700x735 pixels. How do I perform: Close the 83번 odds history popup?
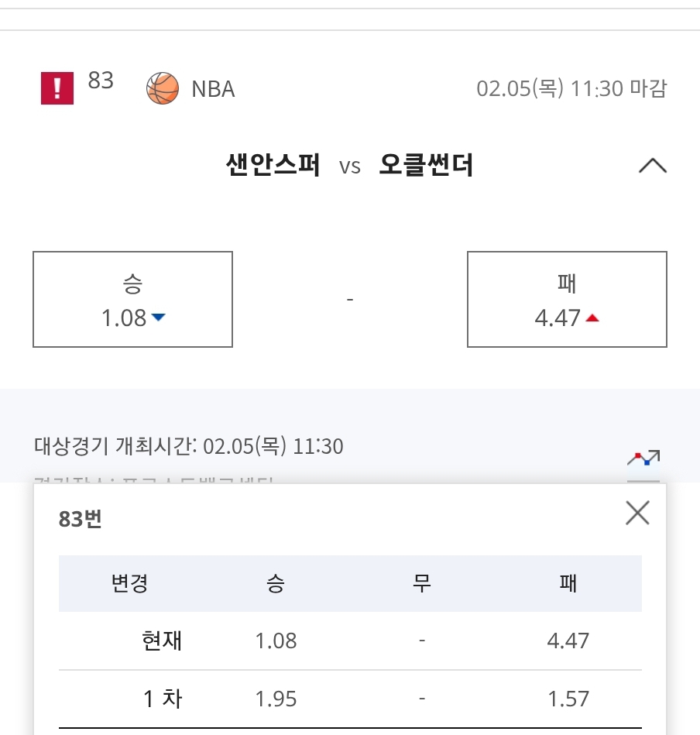[637, 513]
